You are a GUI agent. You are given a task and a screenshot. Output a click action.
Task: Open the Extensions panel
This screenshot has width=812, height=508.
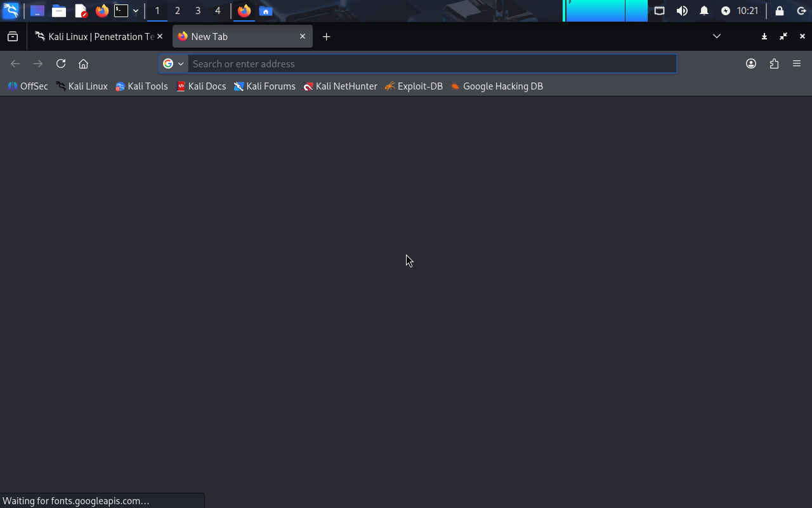click(x=774, y=63)
